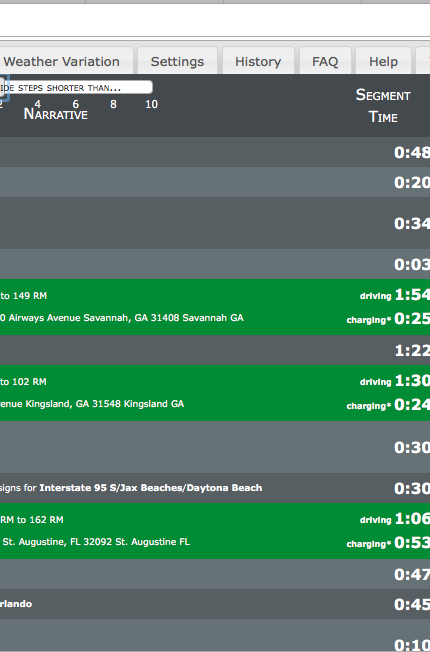Select the Savannah GA charging stop row

point(215,307)
